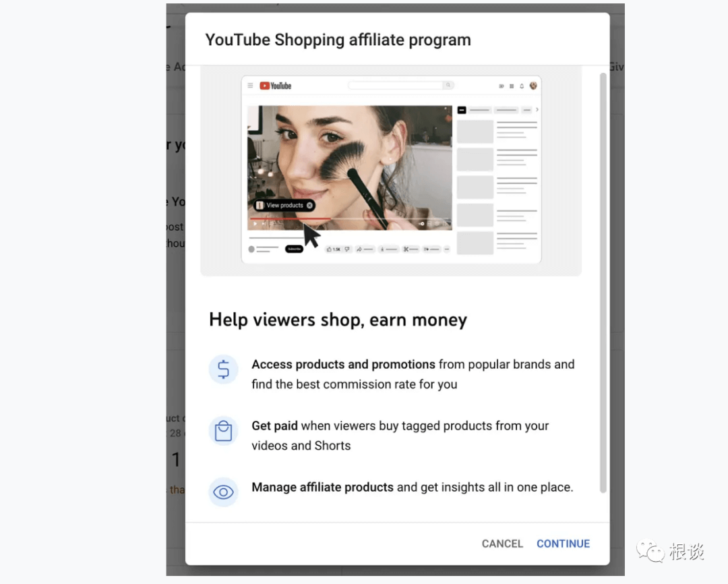Click the YouTube logo in the preview

pyautogui.click(x=276, y=86)
